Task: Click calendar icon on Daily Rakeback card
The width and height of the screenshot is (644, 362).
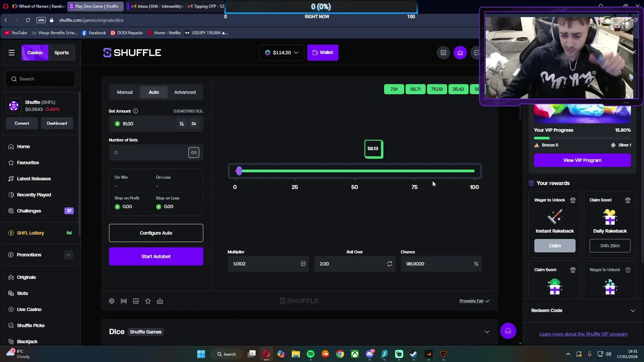Action: point(628,200)
